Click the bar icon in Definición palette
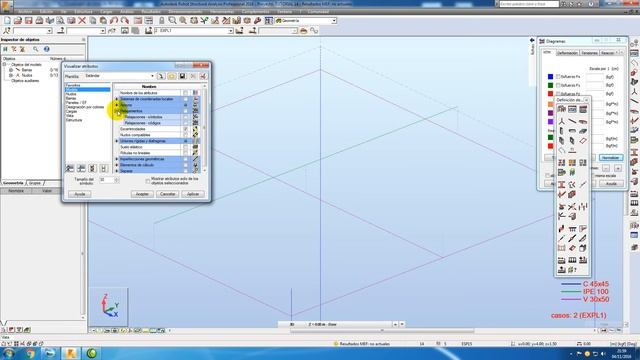This screenshot has height=360, width=640. [x=572, y=121]
